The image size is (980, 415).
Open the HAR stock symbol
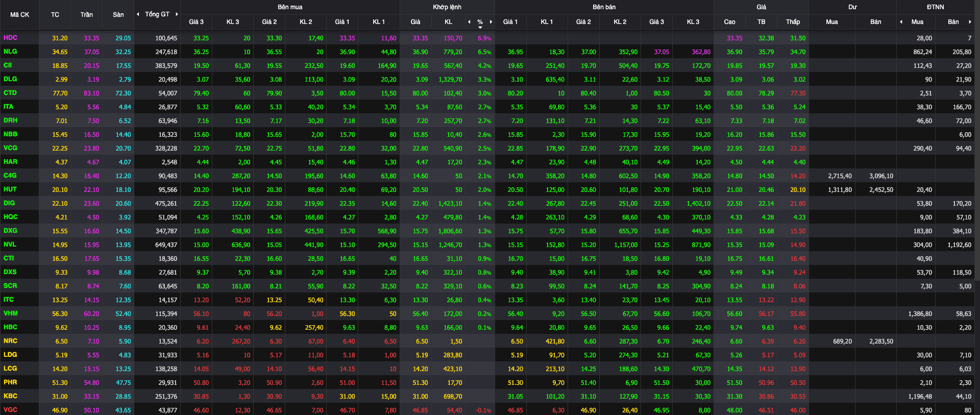pos(10,162)
